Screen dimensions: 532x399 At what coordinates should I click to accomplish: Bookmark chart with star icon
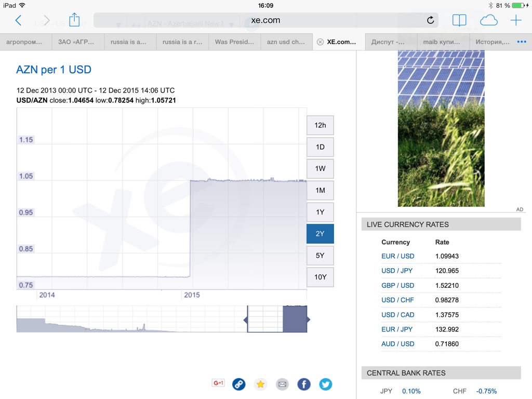tap(261, 384)
